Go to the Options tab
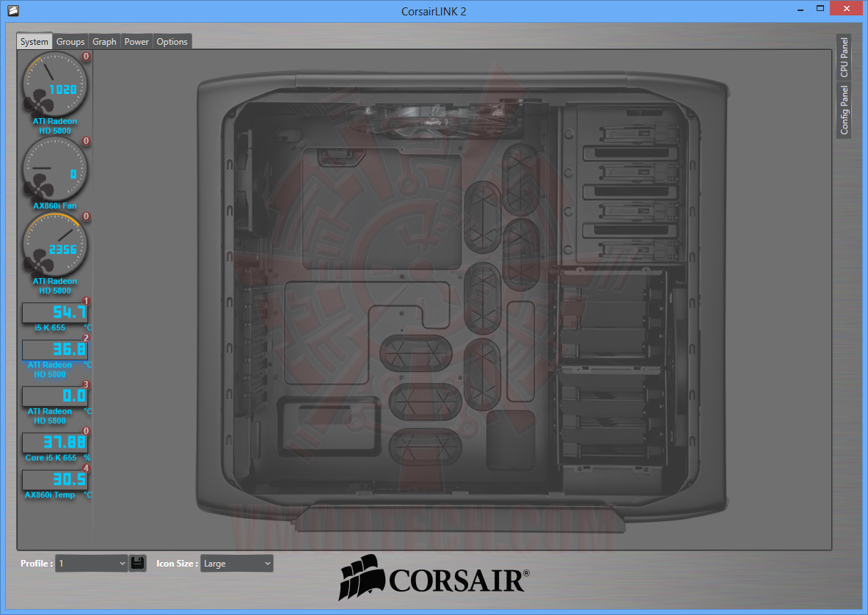 pos(172,42)
